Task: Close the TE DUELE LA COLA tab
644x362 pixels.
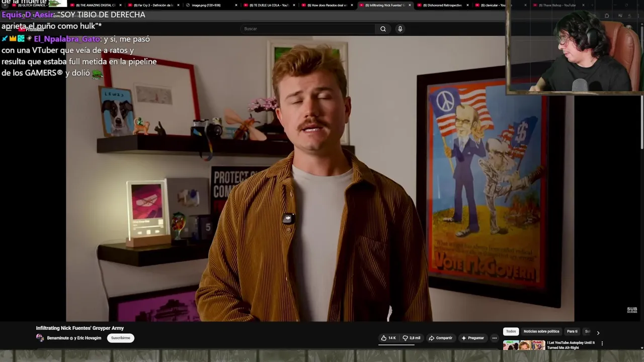Action: tap(294, 5)
